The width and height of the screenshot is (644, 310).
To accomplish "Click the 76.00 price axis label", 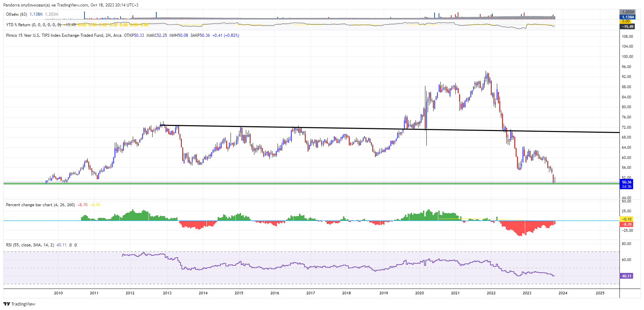I will coord(626,117).
